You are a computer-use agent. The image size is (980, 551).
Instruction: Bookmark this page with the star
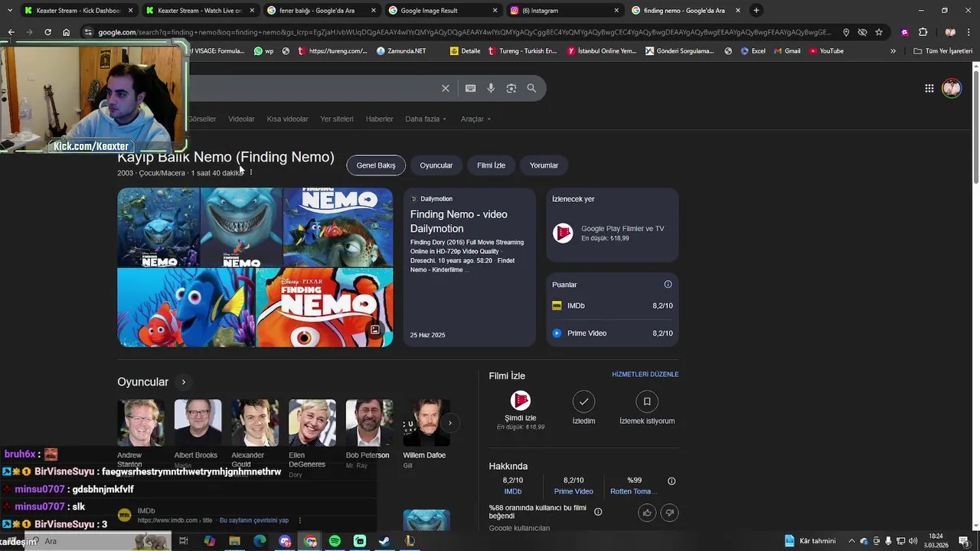(879, 32)
